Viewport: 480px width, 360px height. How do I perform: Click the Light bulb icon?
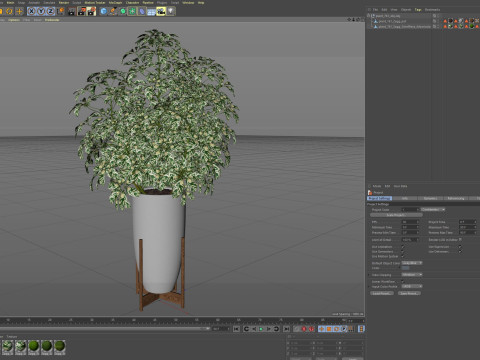[x=171, y=11]
